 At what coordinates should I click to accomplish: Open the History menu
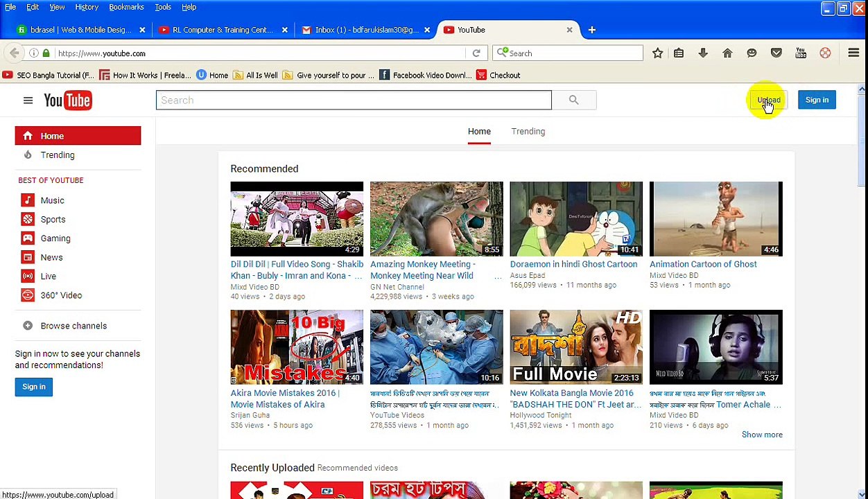click(87, 7)
